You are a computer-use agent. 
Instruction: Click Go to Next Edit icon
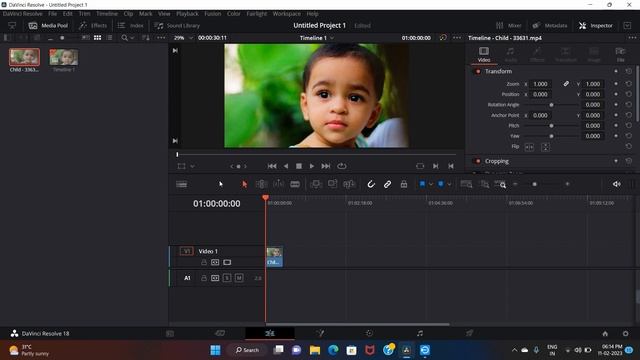click(x=436, y=166)
